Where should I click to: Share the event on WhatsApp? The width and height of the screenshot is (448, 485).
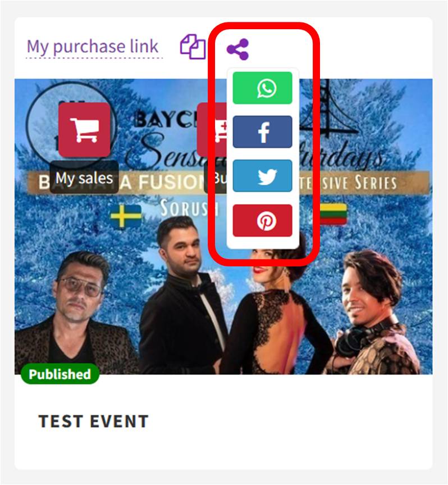tap(262, 88)
